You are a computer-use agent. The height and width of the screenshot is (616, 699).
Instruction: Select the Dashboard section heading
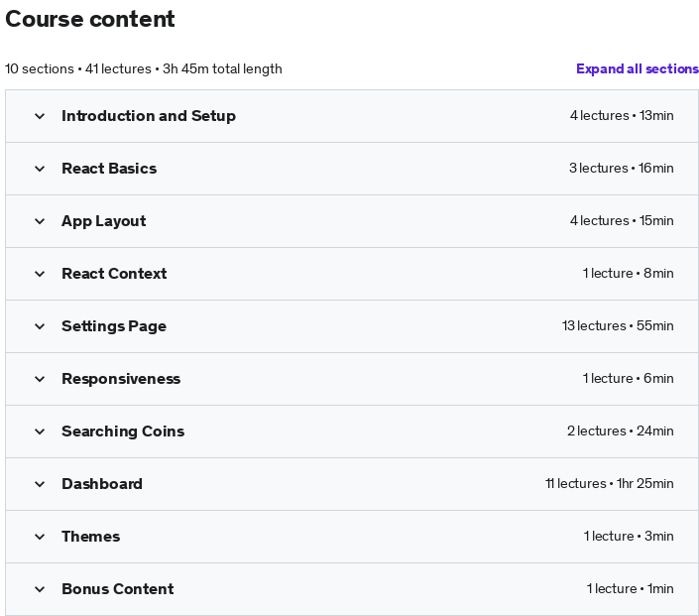102,484
